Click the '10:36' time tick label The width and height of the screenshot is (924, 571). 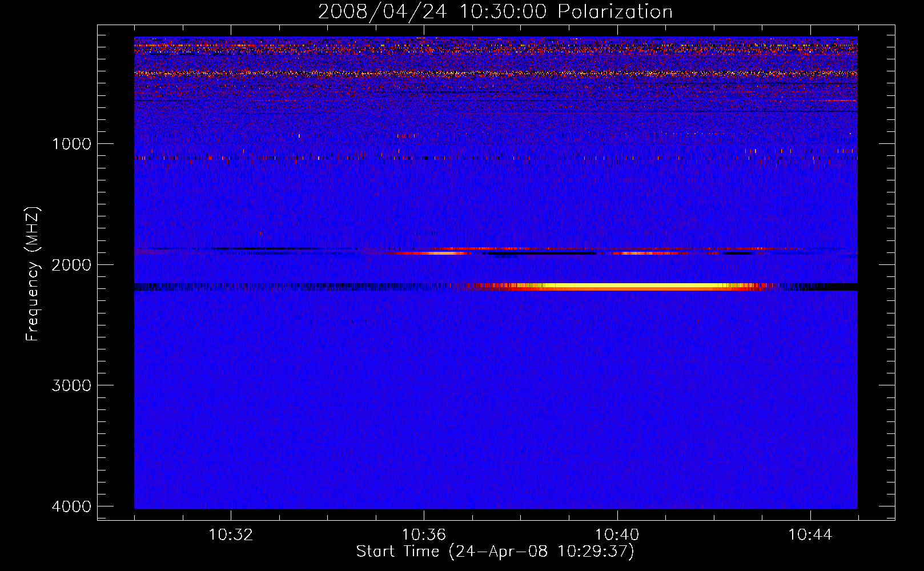424,535
